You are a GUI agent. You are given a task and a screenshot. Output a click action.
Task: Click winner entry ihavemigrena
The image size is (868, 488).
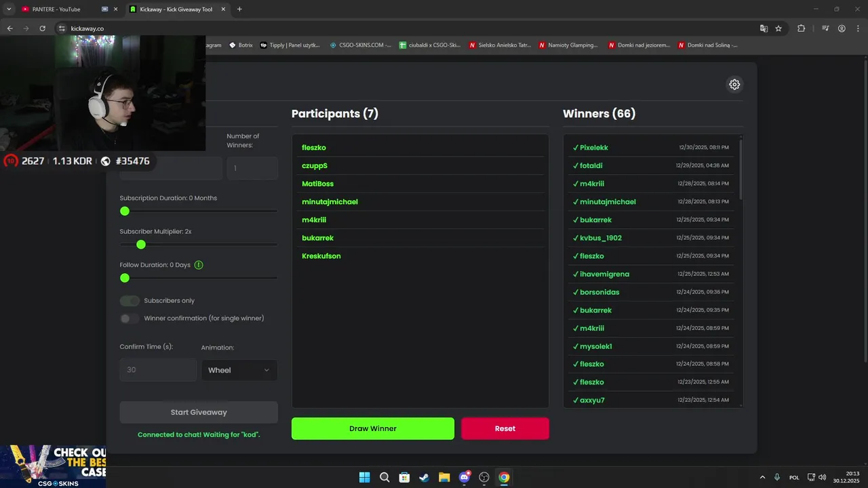[651, 274]
